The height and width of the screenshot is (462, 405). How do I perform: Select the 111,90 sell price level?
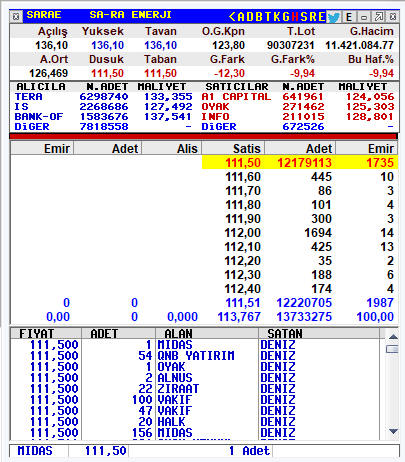tap(243, 219)
